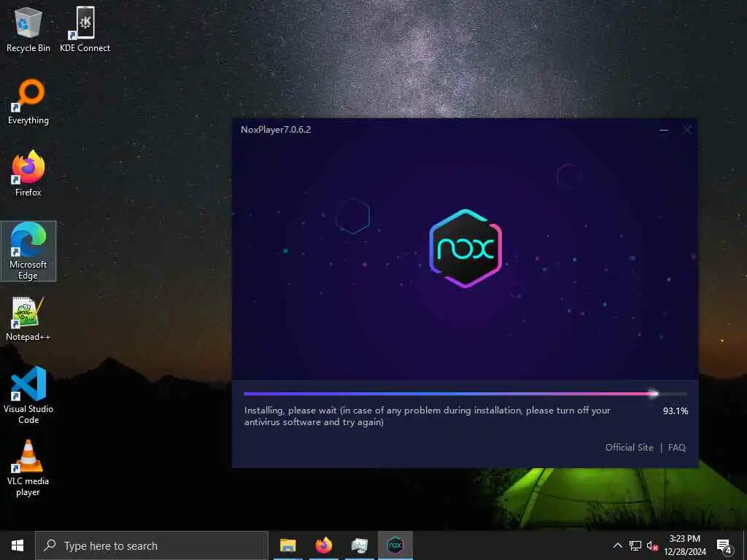The height and width of the screenshot is (560, 747).
Task: Select the KDE Connect desktop shortcut
Action: 85,29
